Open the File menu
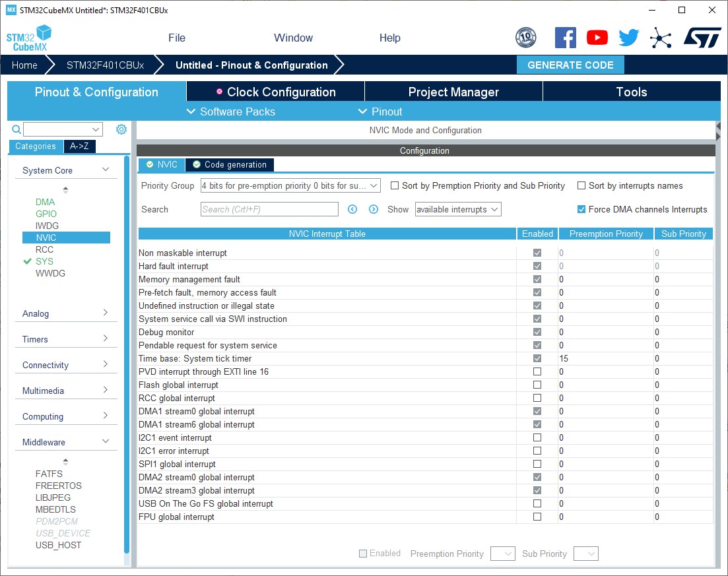The height and width of the screenshot is (576, 728). tap(176, 38)
